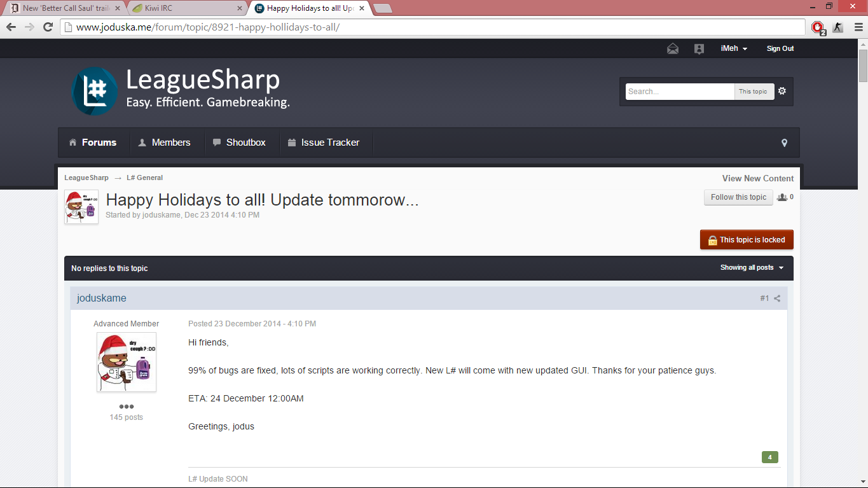Change the 'This topic' search scope
This screenshot has width=868, height=488.
(754, 92)
